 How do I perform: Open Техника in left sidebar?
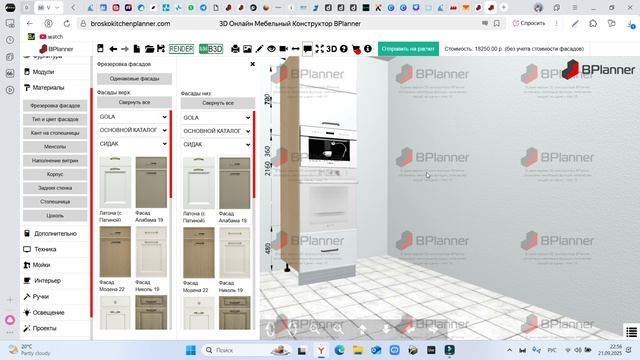[45, 249]
